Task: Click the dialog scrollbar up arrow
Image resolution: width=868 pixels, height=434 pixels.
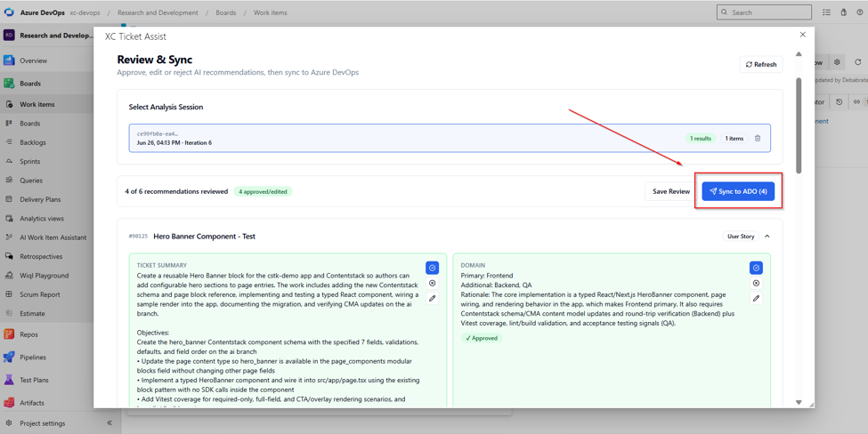Action: tap(799, 54)
